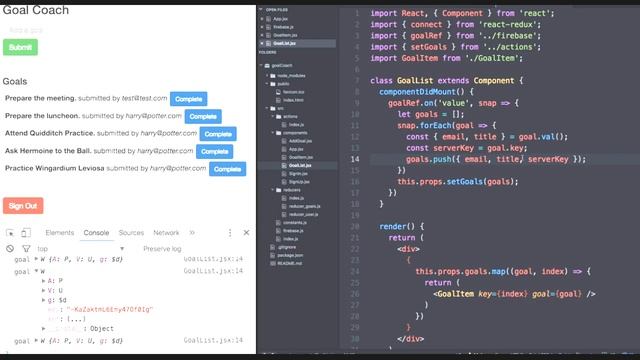The width and height of the screenshot is (640, 360).
Task: Show more DevTools tabs with the chevrons
Action: [x=192, y=233]
